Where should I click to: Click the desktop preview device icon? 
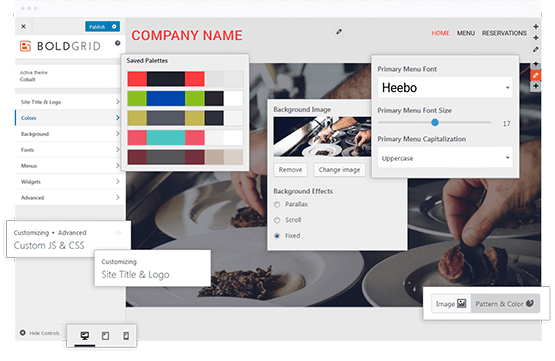coord(85,335)
